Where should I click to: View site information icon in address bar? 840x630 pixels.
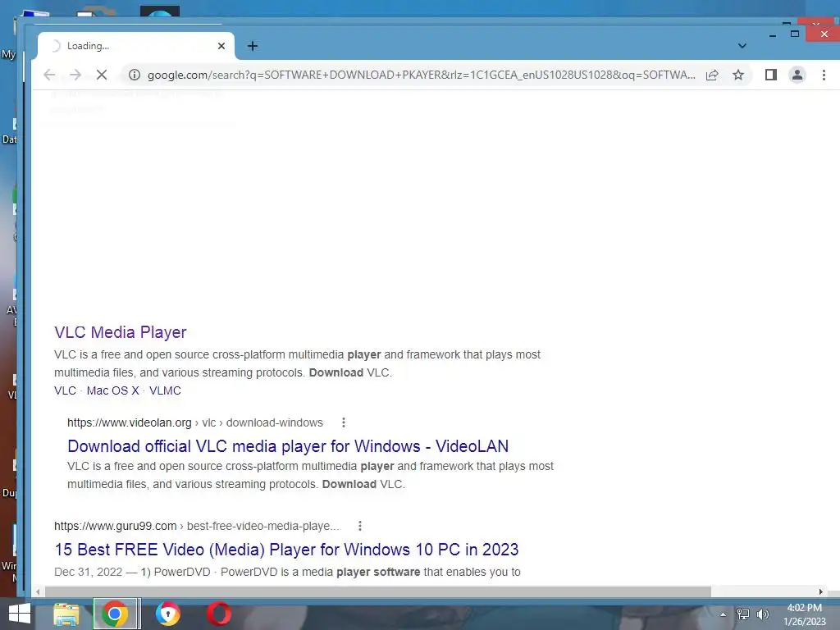tap(135, 75)
